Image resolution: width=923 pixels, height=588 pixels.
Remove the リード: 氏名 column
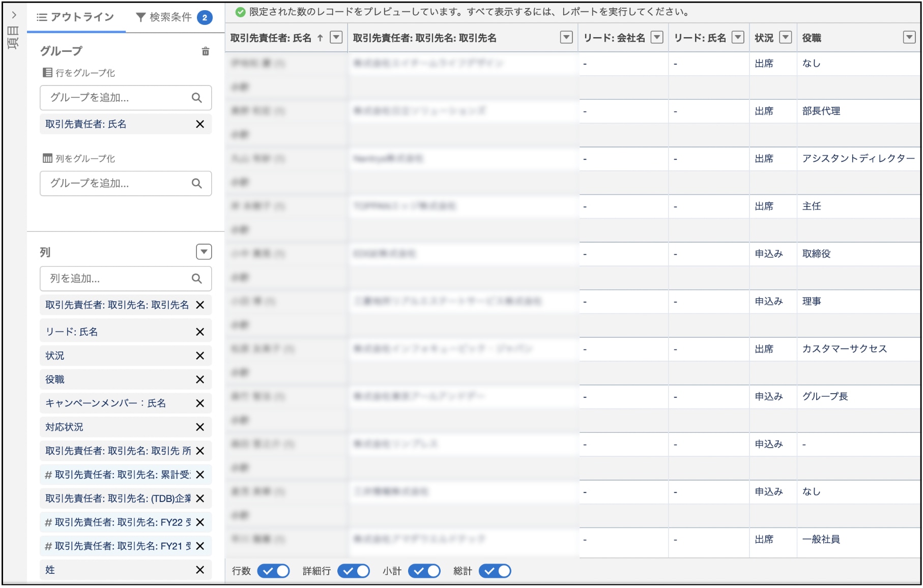(200, 332)
